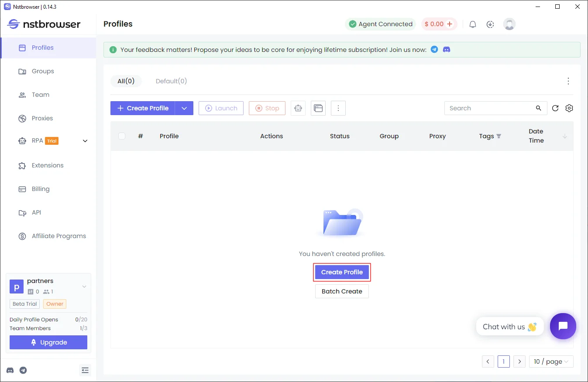588x382 pixels.
Task: Open the Telegram link in banner
Action: (434, 50)
